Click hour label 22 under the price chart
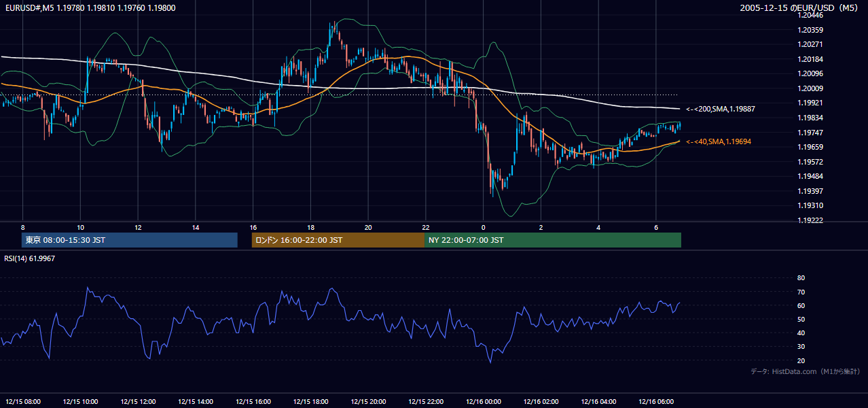Image resolution: width=868 pixels, height=408 pixels. click(426, 227)
